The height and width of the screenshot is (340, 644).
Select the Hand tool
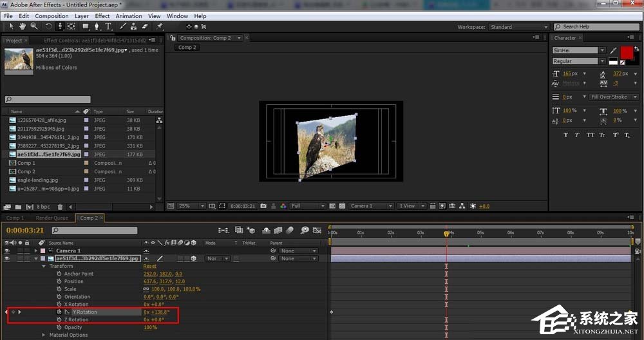24,26
